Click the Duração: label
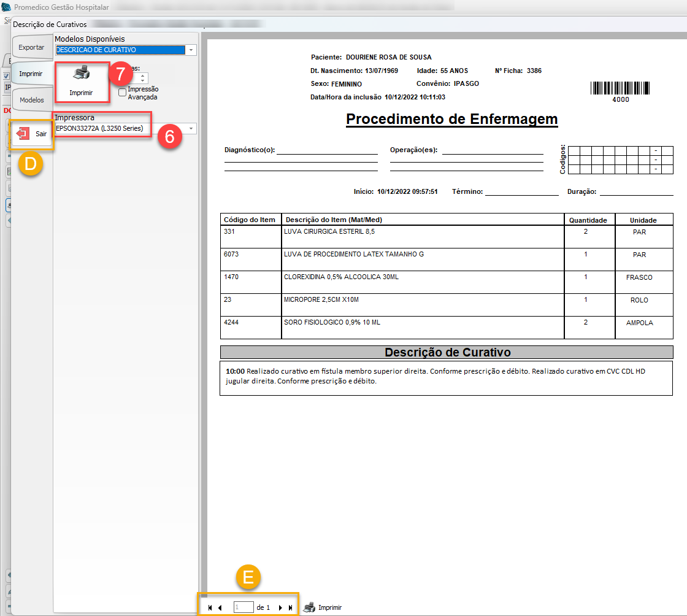 pos(582,191)
